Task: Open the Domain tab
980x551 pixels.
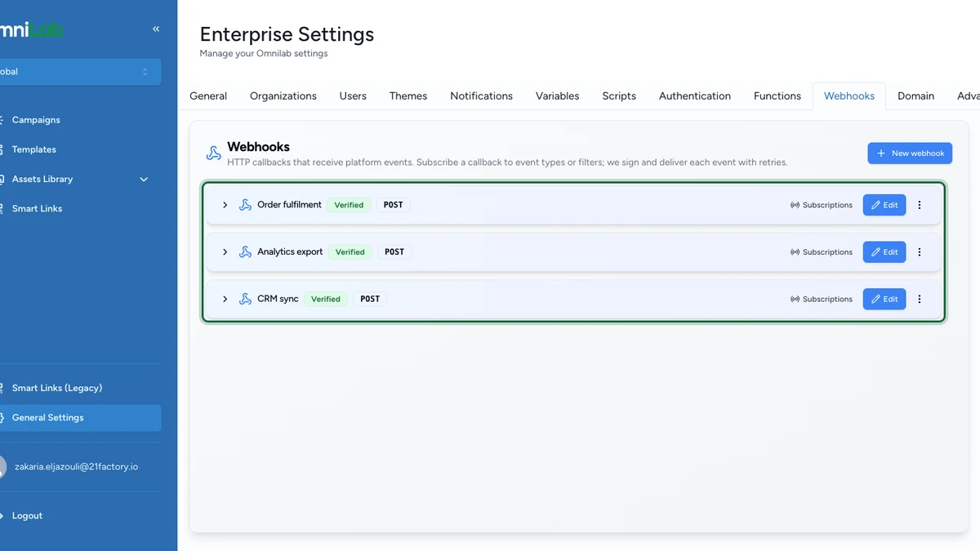Action: [x=915, y=96]
